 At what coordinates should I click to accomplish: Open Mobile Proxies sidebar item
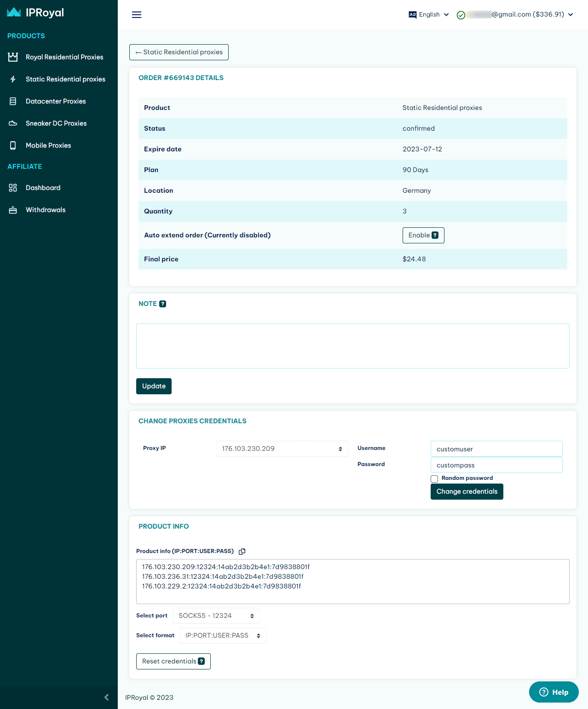[59, 145]
